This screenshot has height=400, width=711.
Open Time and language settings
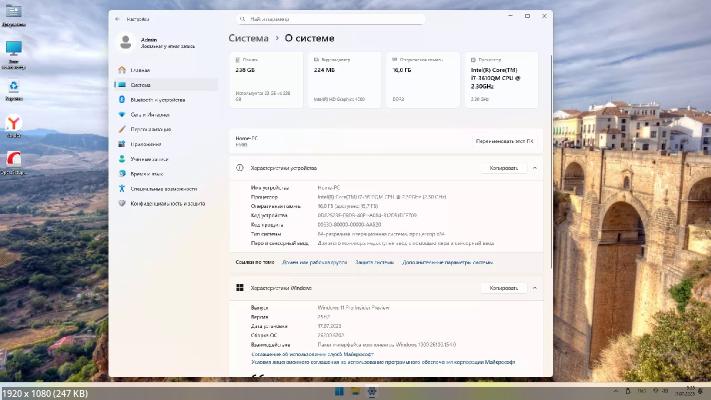point(166,174)
